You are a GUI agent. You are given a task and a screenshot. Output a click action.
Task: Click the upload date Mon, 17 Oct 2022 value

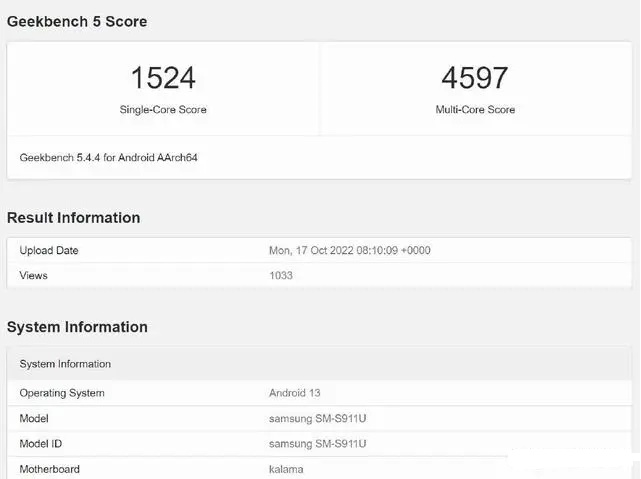tap(350, 251)
